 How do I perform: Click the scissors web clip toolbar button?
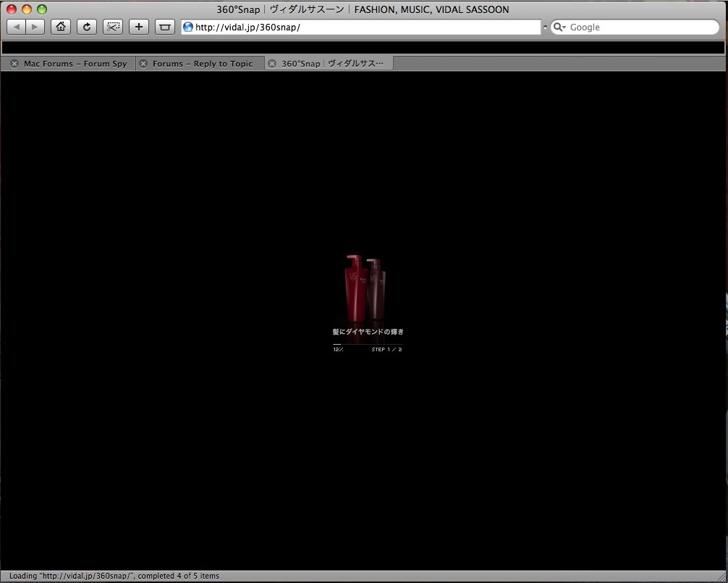point(113,27)
